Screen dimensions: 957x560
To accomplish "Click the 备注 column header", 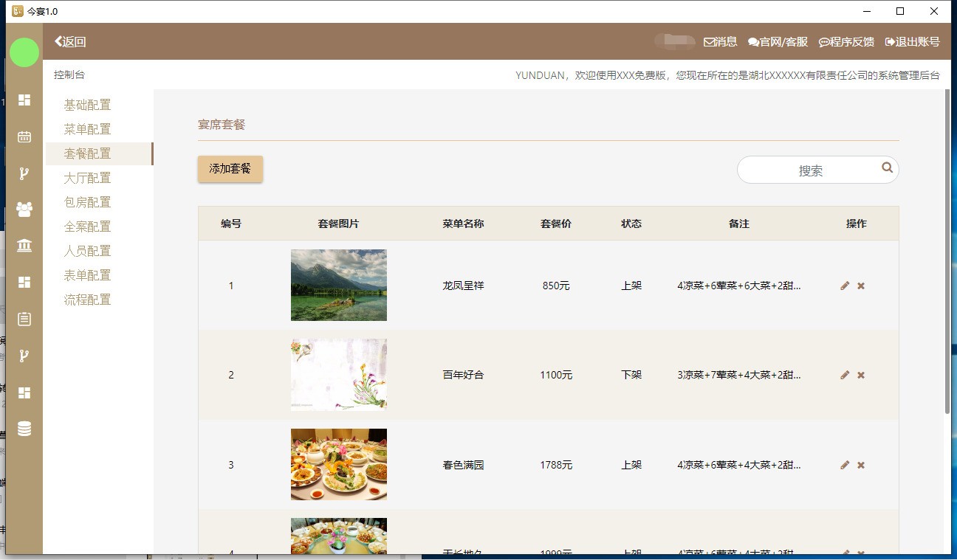I will pos(739,224).
